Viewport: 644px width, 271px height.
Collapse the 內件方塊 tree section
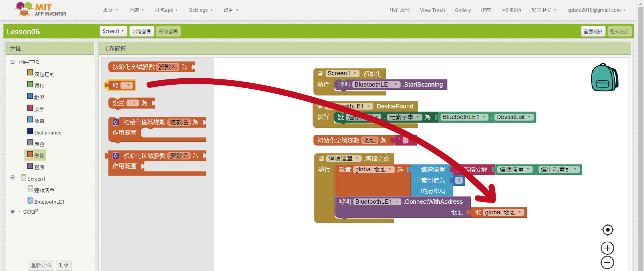(x=13, y=62)
